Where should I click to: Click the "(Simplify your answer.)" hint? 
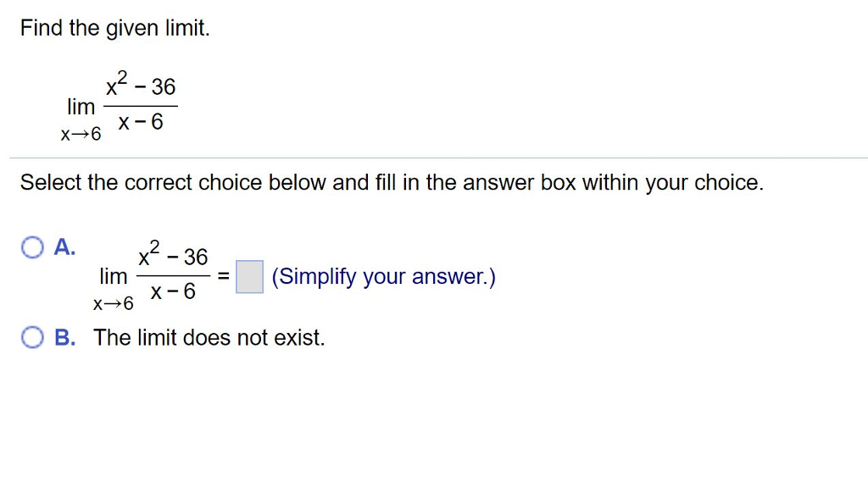coord(384,277)
